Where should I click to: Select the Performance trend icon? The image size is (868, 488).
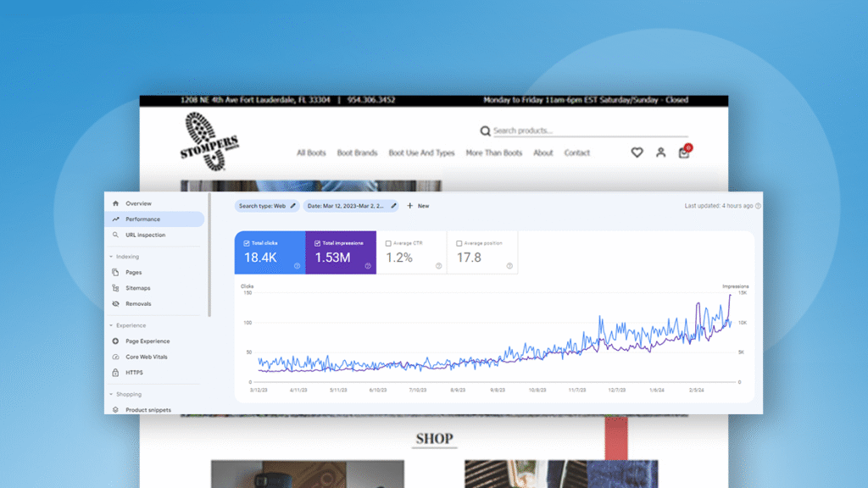pos(115,219)
